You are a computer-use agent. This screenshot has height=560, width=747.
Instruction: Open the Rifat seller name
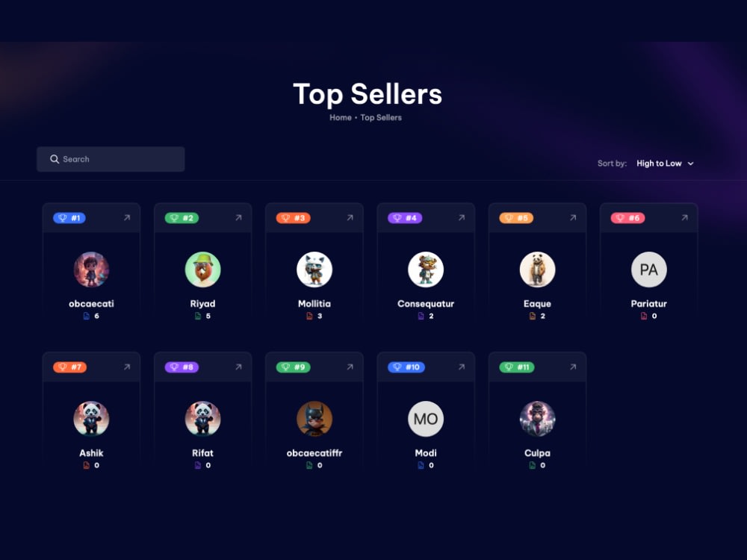coord(202,453)
